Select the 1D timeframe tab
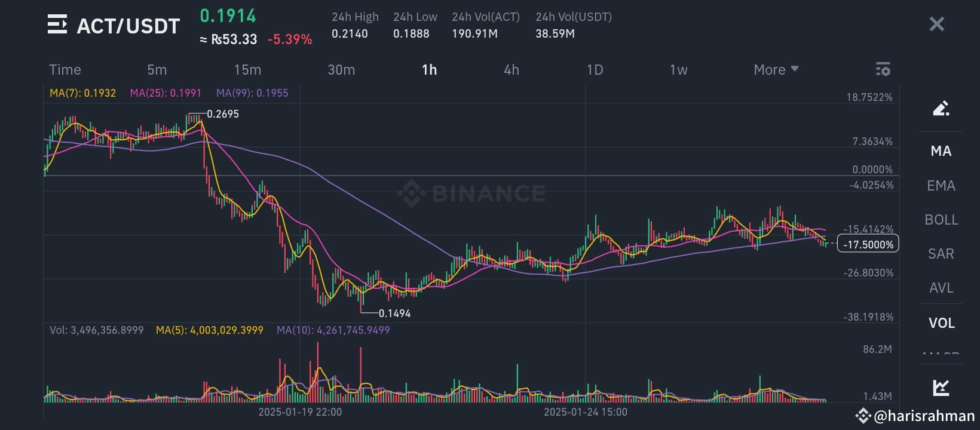The image size is (980, 430). [x=595, y=69]
